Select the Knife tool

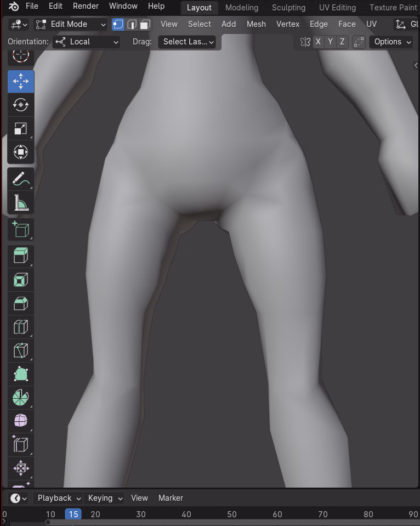(x=21, y=350)
